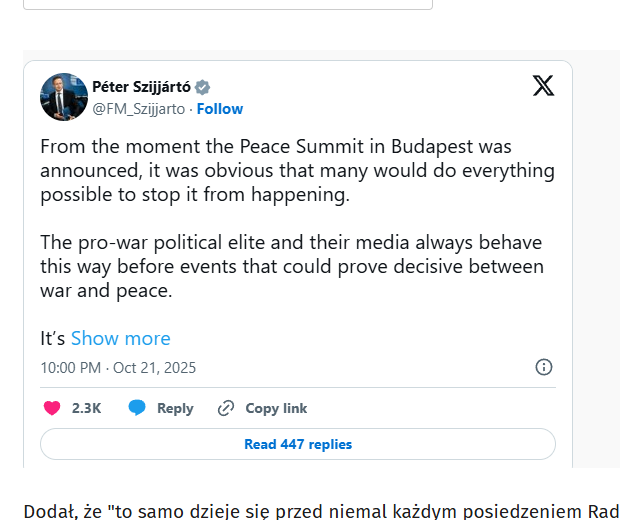This screenshot has width=620, height=520.
Task: Click the empty box above the tweet
Action: coord(227,4)
